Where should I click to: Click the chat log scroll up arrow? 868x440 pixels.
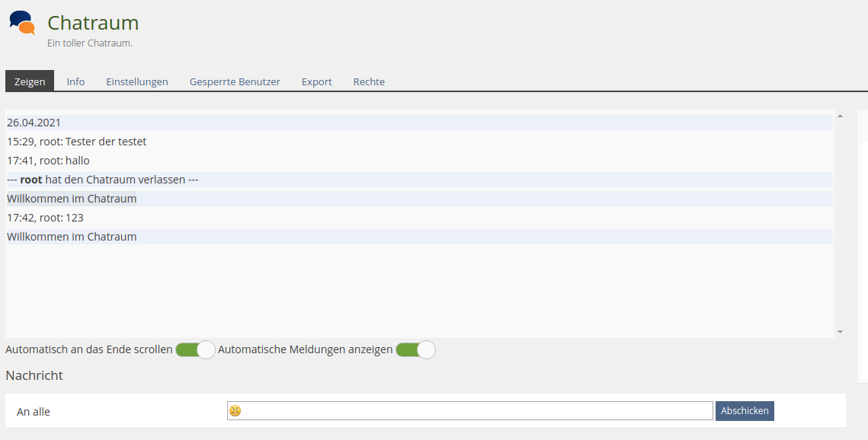[840, 116]
